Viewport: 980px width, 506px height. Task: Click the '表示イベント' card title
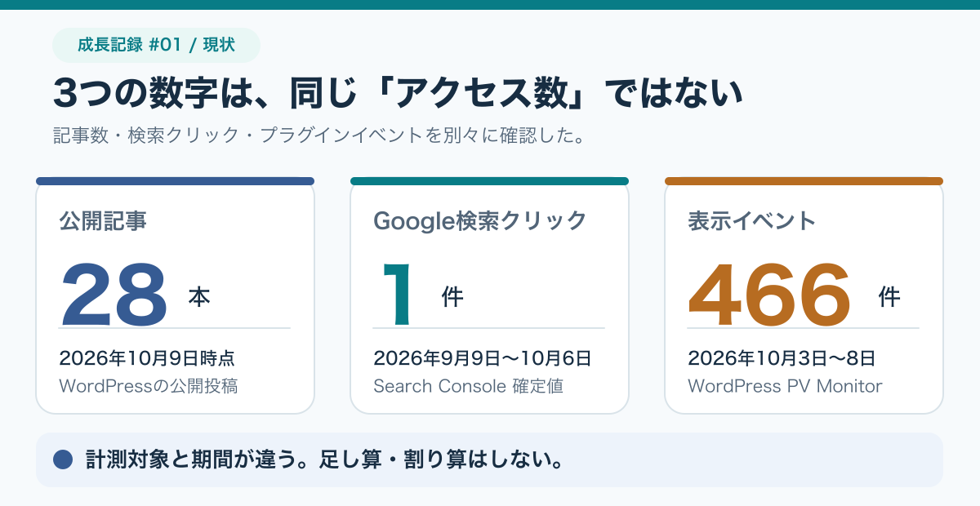pyautogui.click(x=752, y=220)
